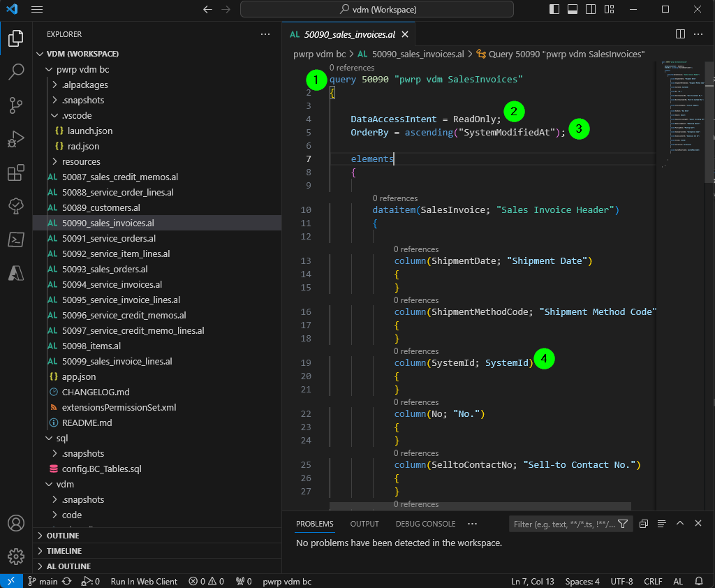Close the bottom panel
The image size is (715, 588).
[698, 524]
